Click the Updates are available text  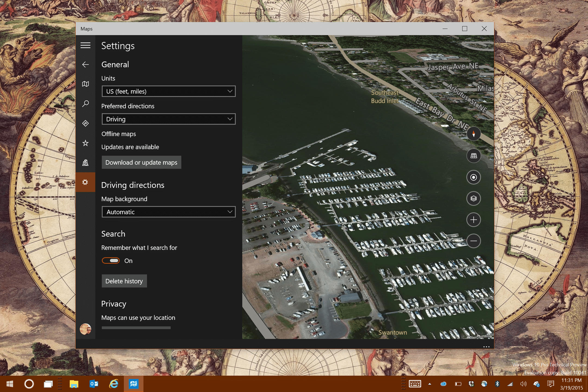pyautogui.click(x=130, y=147)
